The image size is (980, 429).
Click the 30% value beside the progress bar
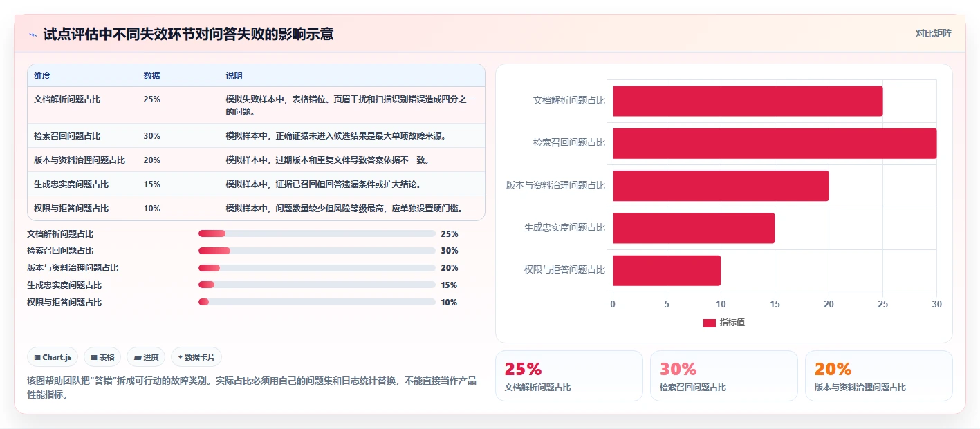pyautogui.click(x=450, y=251)
